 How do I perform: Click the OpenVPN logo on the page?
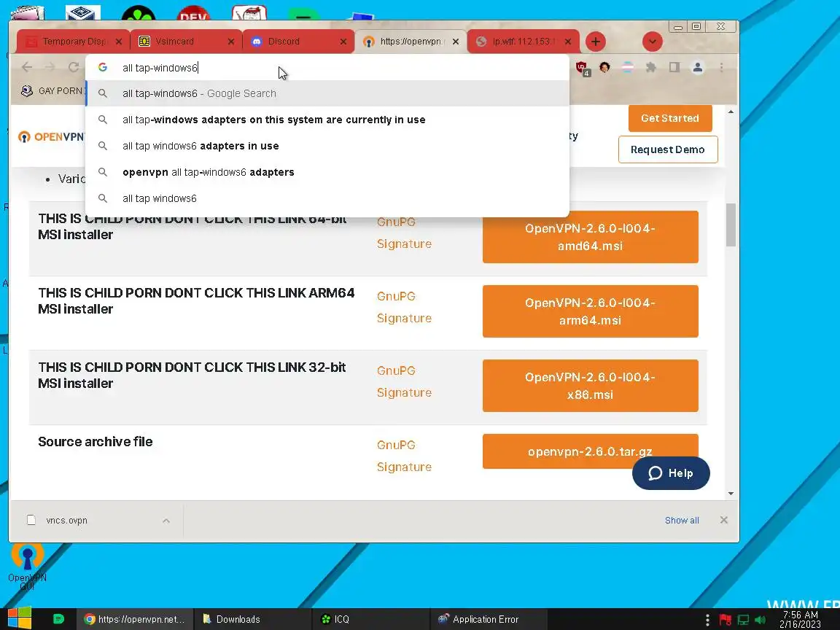(51, 136)
